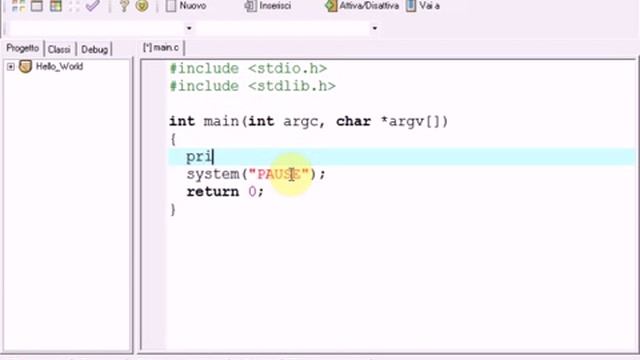
Task: Expand the Hello_World project node
Action: click(x=11, y=67)
